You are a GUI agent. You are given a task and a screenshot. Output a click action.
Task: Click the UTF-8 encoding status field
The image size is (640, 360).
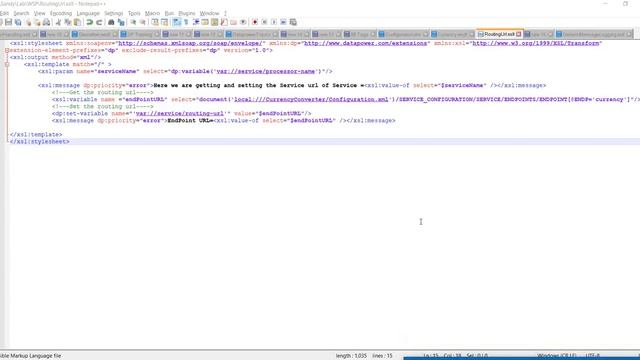tap(593, 356)
